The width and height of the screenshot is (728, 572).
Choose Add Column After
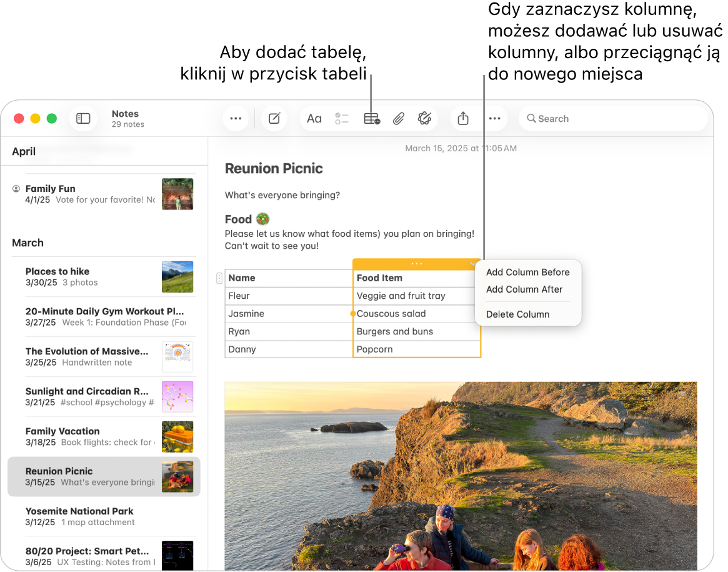pos(524,289)
